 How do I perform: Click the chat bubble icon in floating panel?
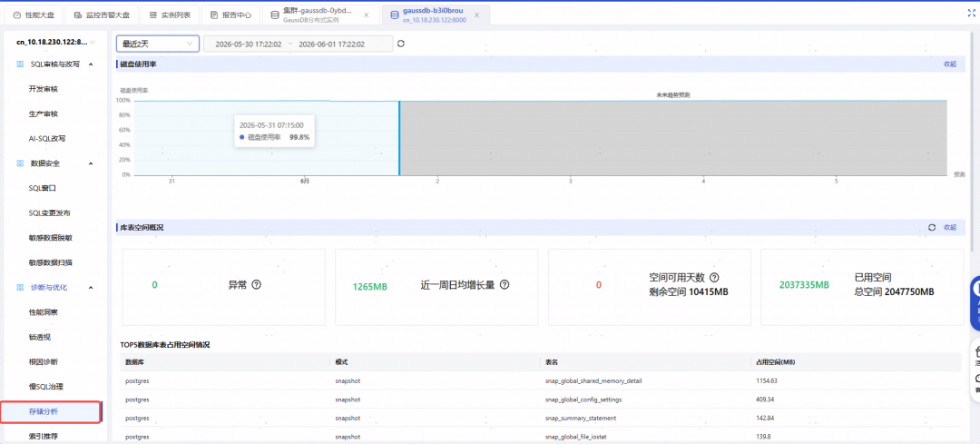click(976, 379)
